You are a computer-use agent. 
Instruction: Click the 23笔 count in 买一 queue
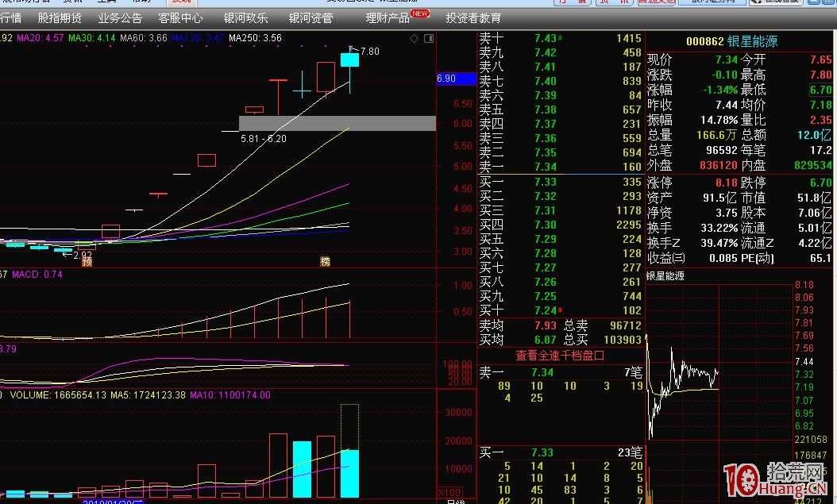(x=630, y=452)
